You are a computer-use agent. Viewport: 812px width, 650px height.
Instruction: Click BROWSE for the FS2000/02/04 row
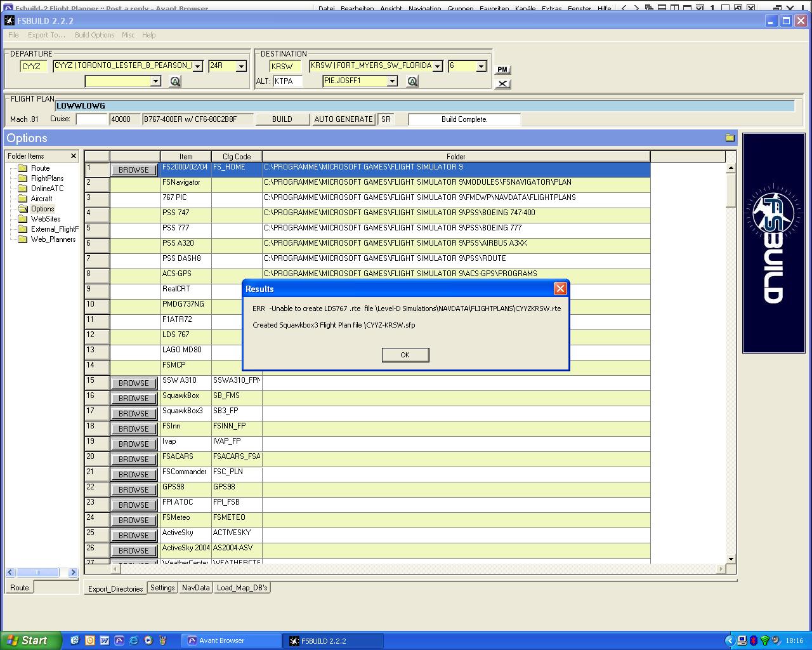coord(134,170)
